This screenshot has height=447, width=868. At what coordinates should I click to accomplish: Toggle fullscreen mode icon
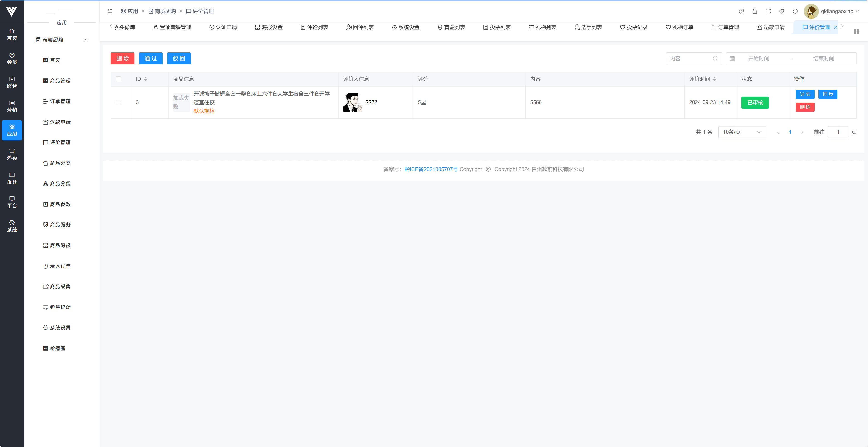tap(768, 11)
